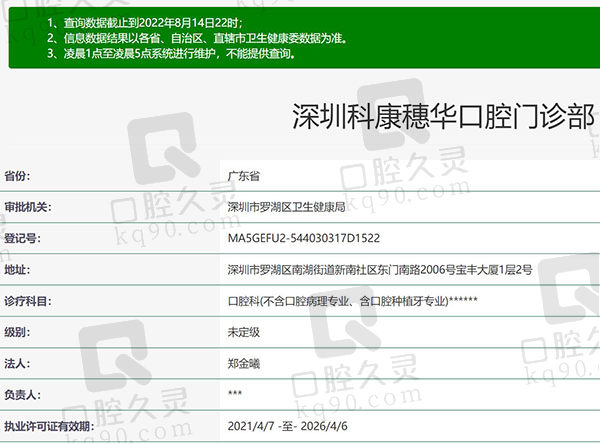Select validity period 2021/4/7 -至- 2026/4/6
600x444 pixels.
click(x=287, y=426)
